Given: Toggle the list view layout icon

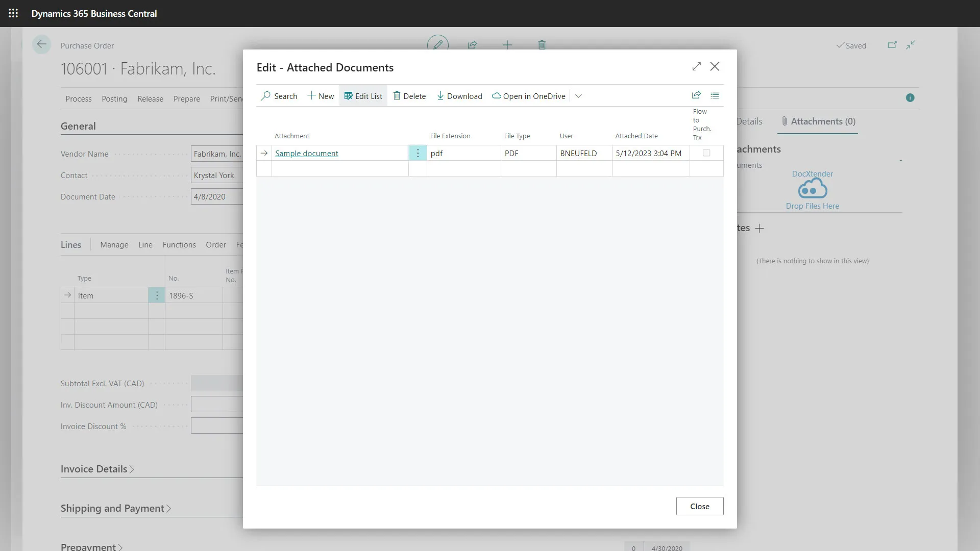Looking at the screenshot, I should tap(715, 95).
